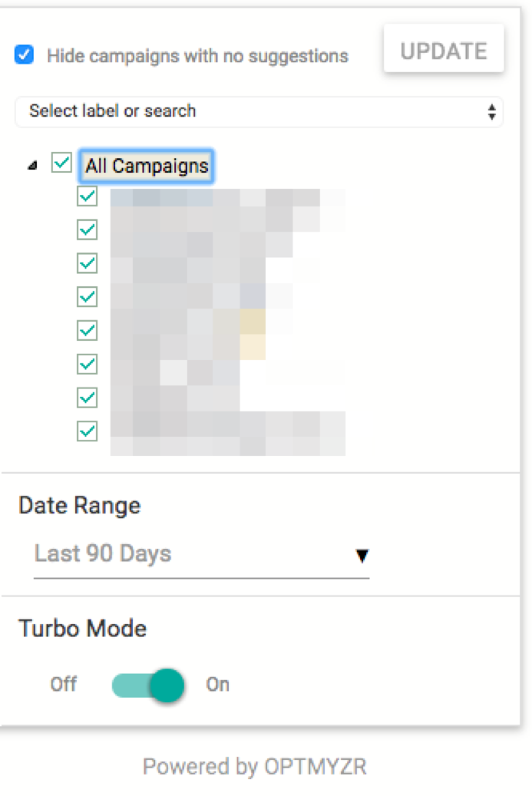Click the On label for Turbo Mode

(x=218, y=684)
